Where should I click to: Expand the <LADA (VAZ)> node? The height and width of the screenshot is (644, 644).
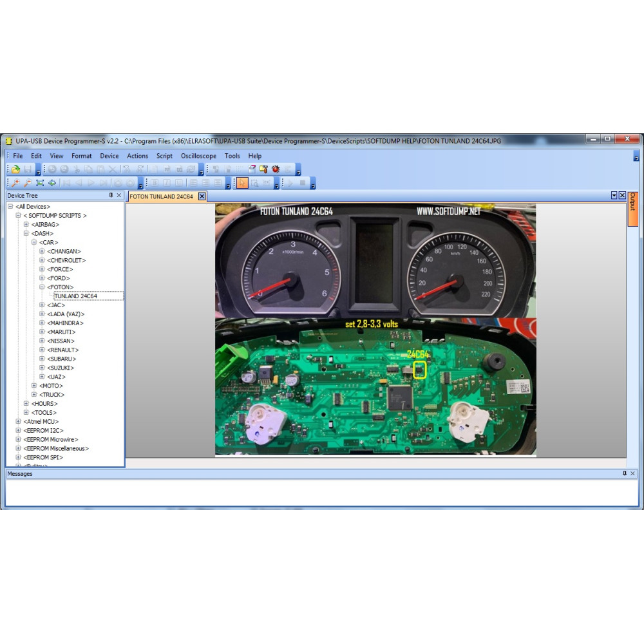[42, 314]
